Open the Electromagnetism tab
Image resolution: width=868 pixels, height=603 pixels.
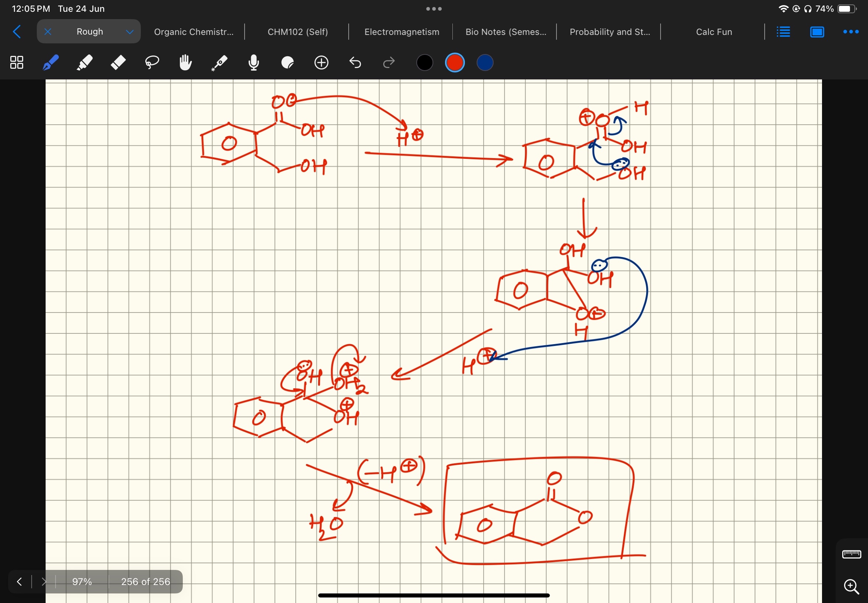[x=402, y=32]
